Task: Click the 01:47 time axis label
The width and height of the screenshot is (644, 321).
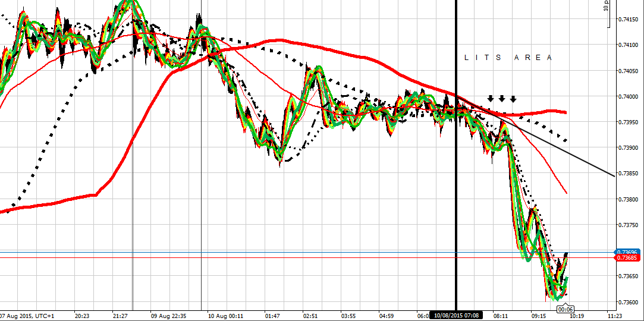Action: click(272, 316)
